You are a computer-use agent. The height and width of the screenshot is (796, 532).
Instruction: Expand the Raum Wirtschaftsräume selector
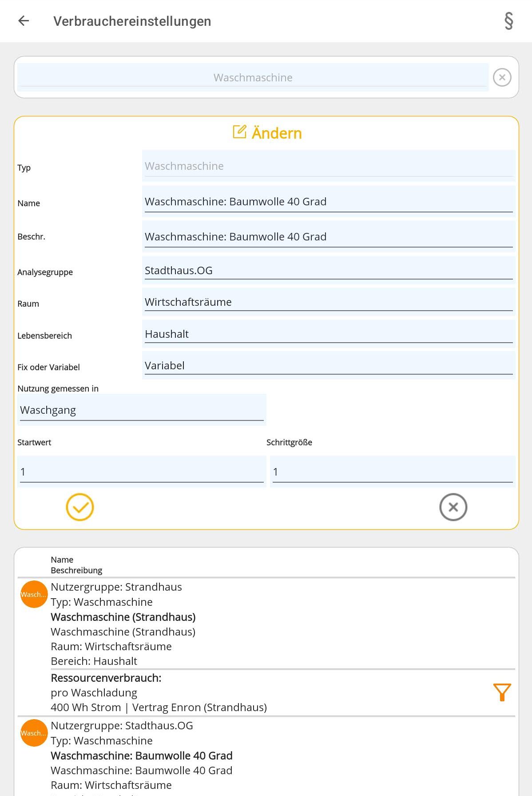point(328,302)
